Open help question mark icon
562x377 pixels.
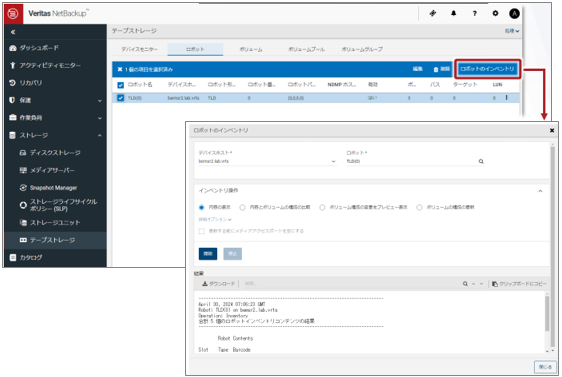[x=474, y=14]
